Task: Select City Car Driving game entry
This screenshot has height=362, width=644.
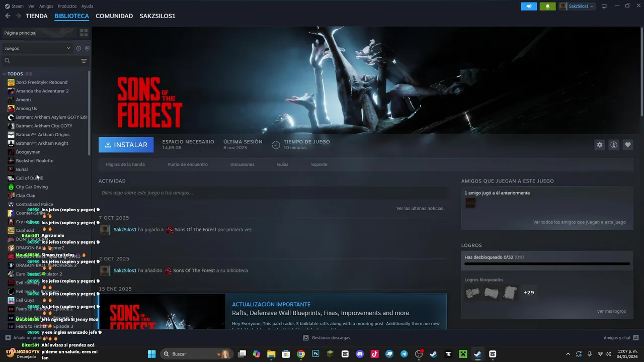Action: point(32,187)
